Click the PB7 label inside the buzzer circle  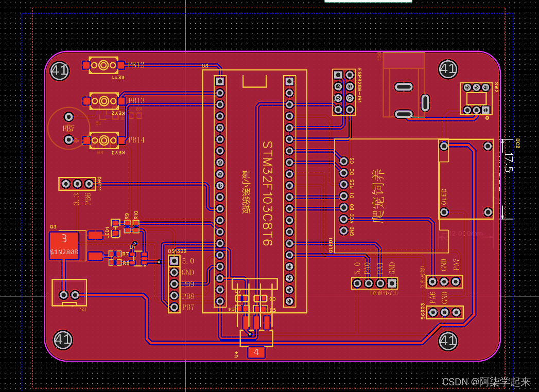coord(68,129)
